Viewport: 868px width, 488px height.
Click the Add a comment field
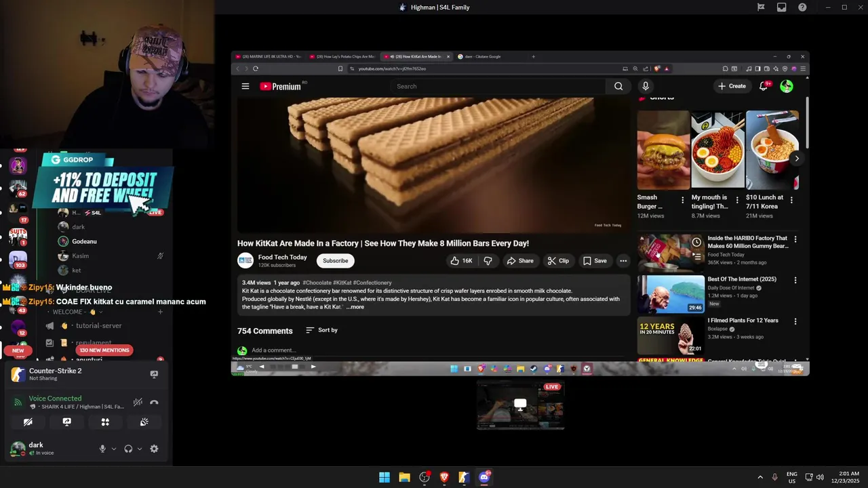coord(273,350)
